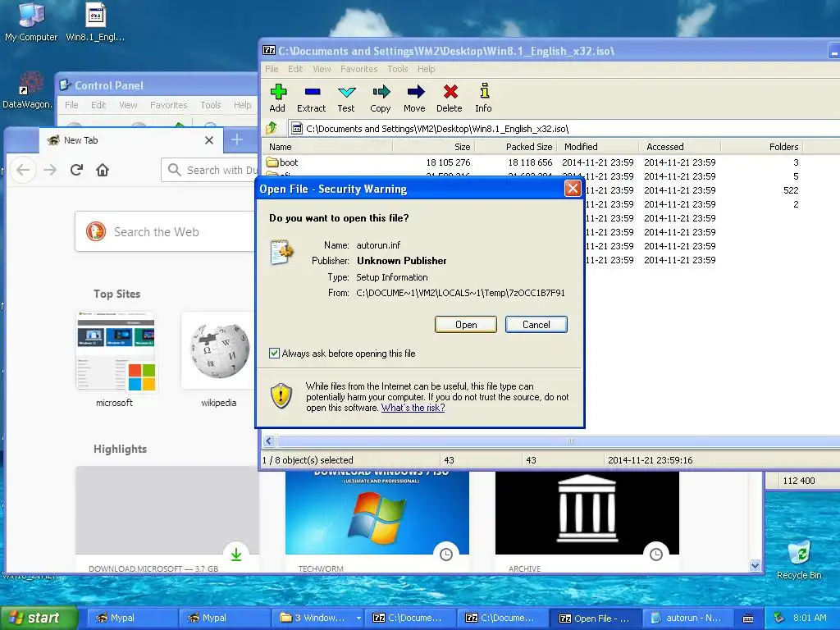
Task: Open the Favorites menu in 7-Zip
Action: 359,69
